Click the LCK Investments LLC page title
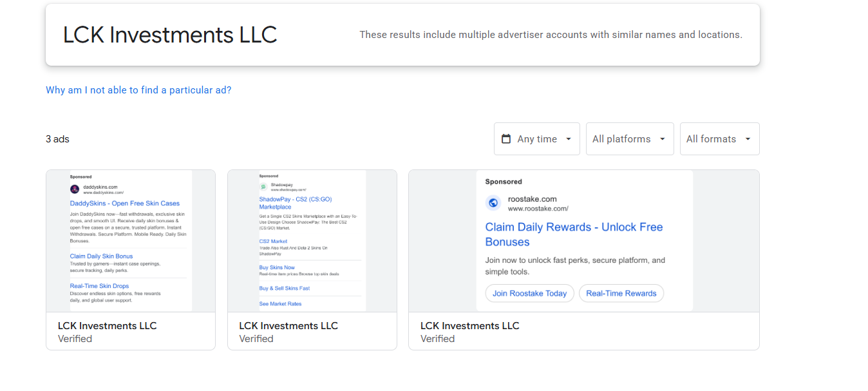This screenshot has height=391, width=868. pyautogui.click(x=170, y=35)
